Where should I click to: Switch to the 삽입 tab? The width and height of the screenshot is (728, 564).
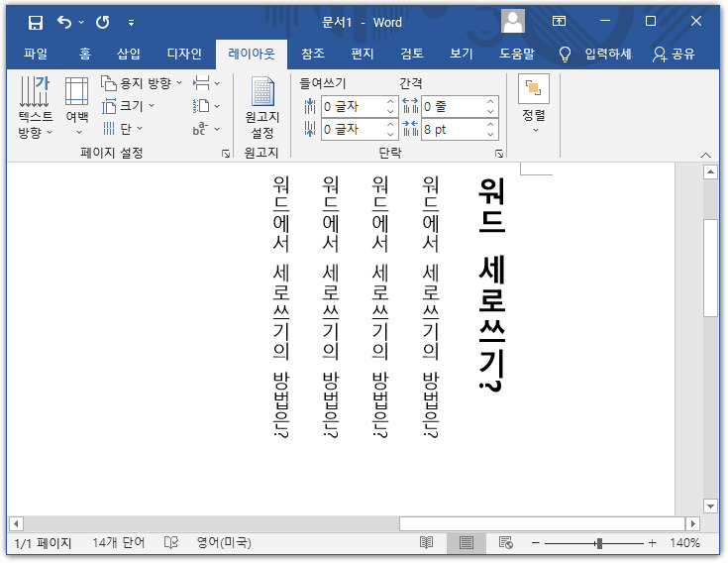click(129, 54)
